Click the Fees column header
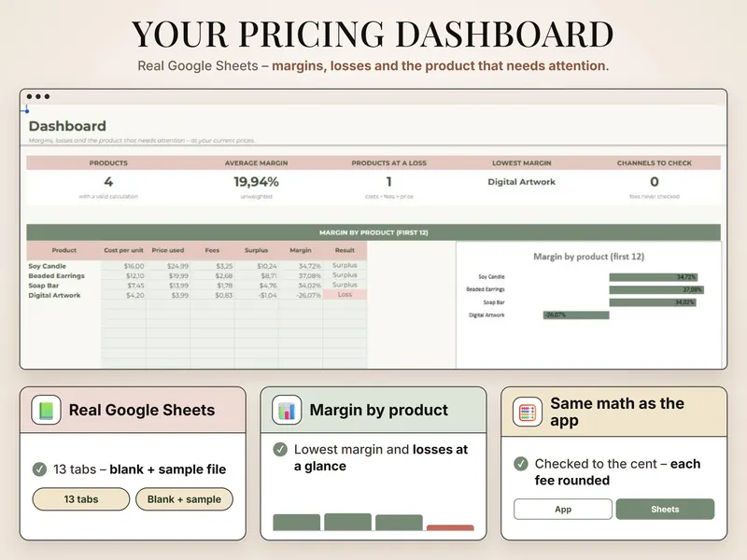Viewport: 747px width, 560px height. coord(212,250)
